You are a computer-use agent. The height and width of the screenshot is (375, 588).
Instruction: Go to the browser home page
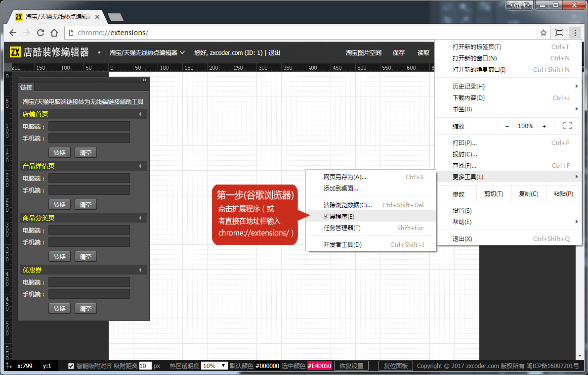(x=54, y=33)
